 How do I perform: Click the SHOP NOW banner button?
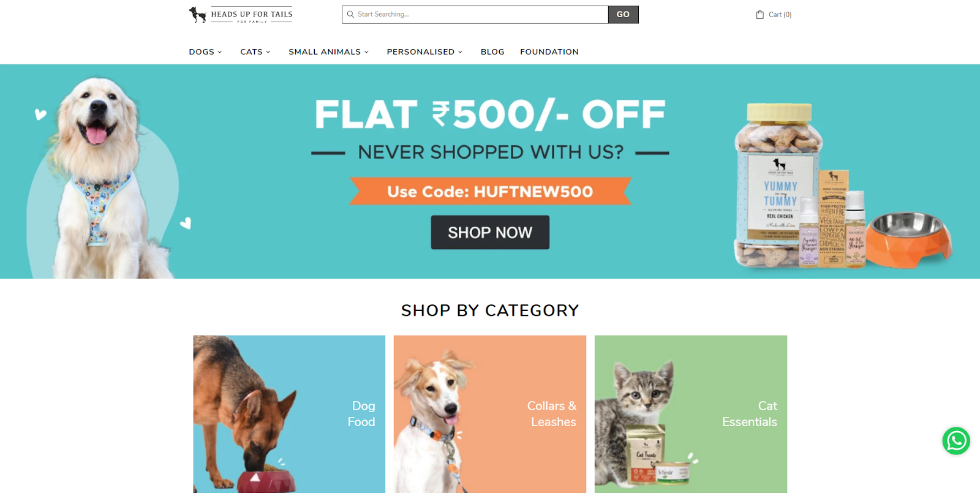point(490,233)
